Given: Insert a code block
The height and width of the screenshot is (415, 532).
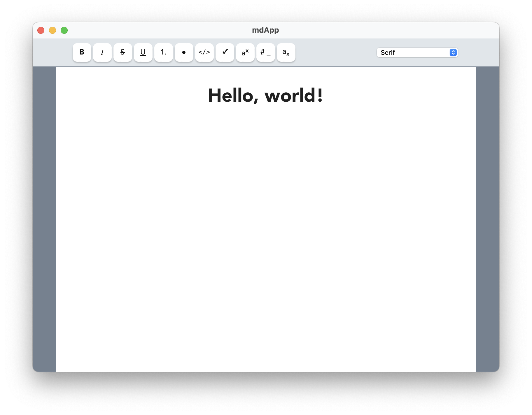Looking at the screenshot, I should tap(204, 52).
